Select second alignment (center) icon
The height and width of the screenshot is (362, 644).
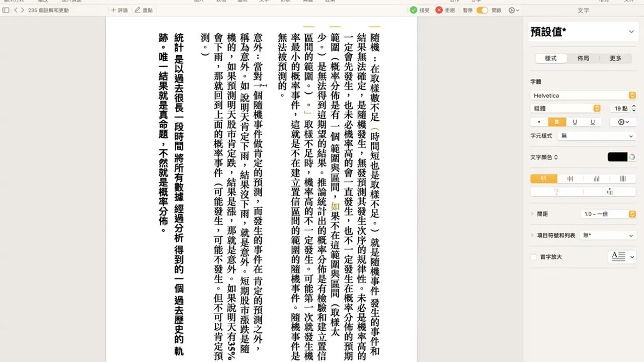tap(570, 178)
